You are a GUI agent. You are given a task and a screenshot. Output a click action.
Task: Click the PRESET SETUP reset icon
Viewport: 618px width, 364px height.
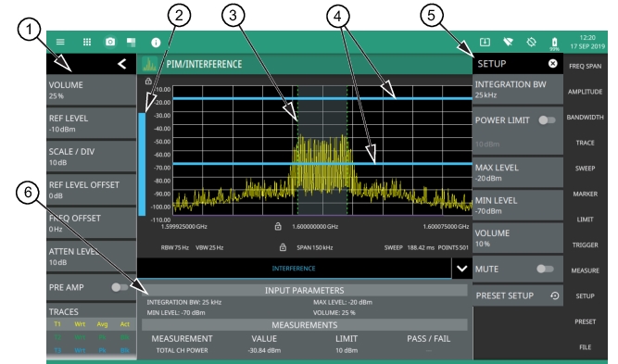(x=555, y=295)
